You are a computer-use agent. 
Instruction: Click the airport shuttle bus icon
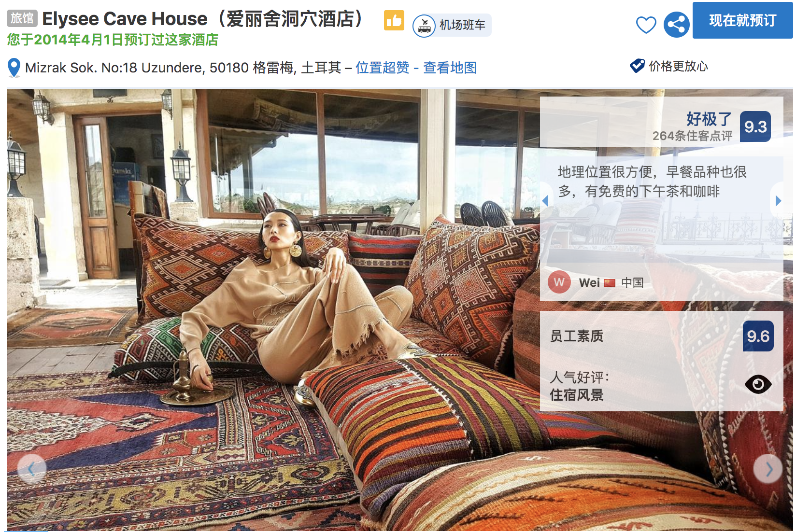pyautogui.click(x=424, y=26)
